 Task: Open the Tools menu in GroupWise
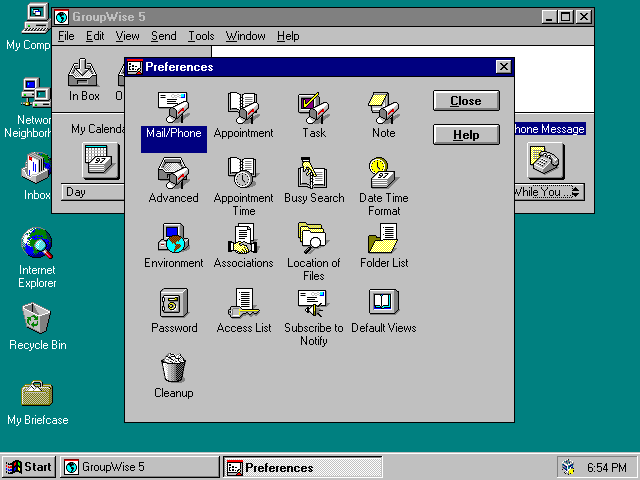tap(201, 36)
